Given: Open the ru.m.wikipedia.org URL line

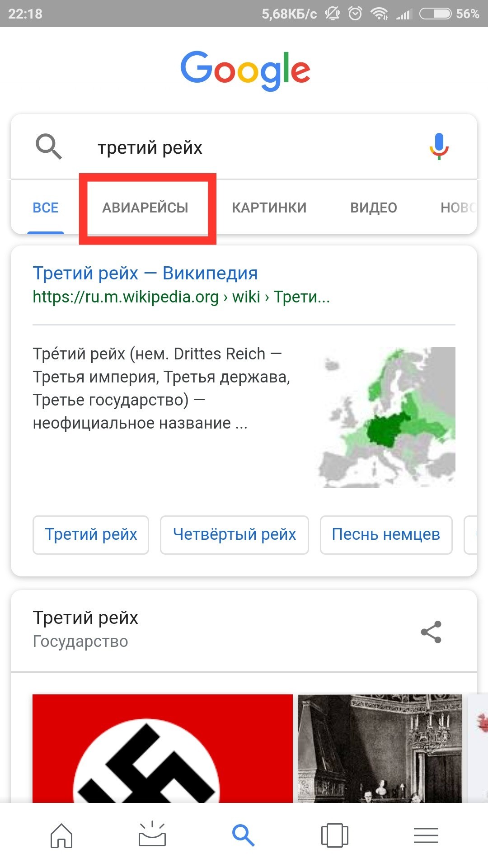Looking at the screenshot, I should [181, 297].
